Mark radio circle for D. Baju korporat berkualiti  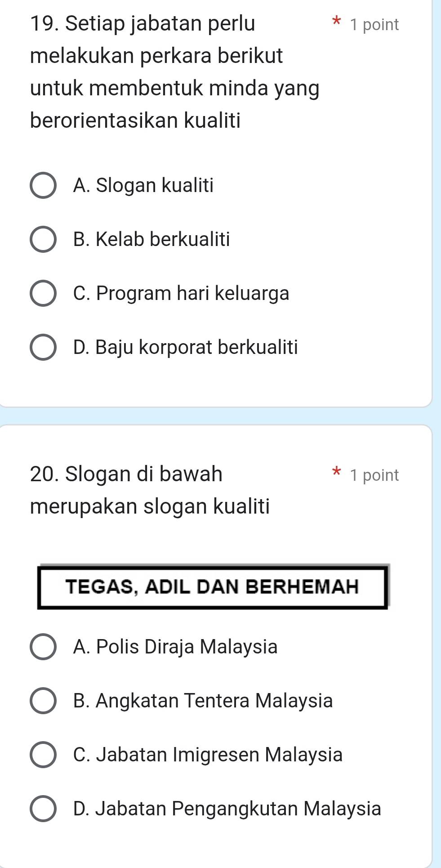[43, 347]
